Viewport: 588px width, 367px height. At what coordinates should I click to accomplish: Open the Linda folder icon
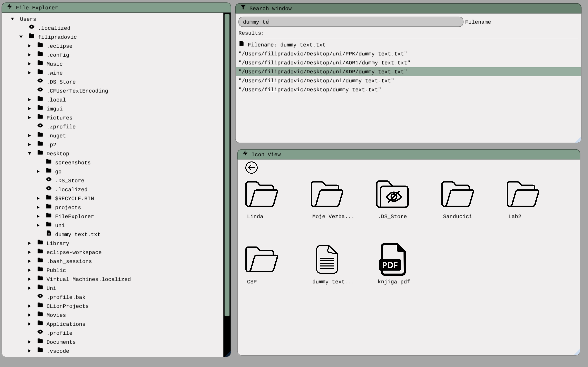pos(262,194)
